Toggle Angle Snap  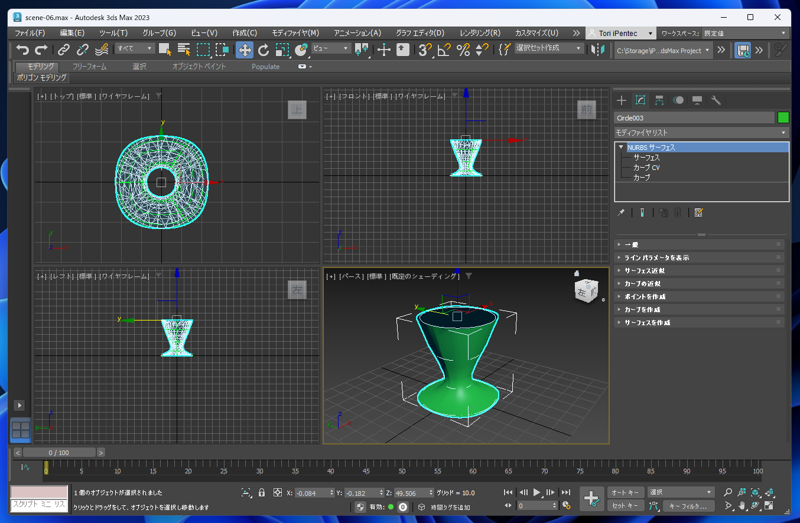[x=444, y=49]
